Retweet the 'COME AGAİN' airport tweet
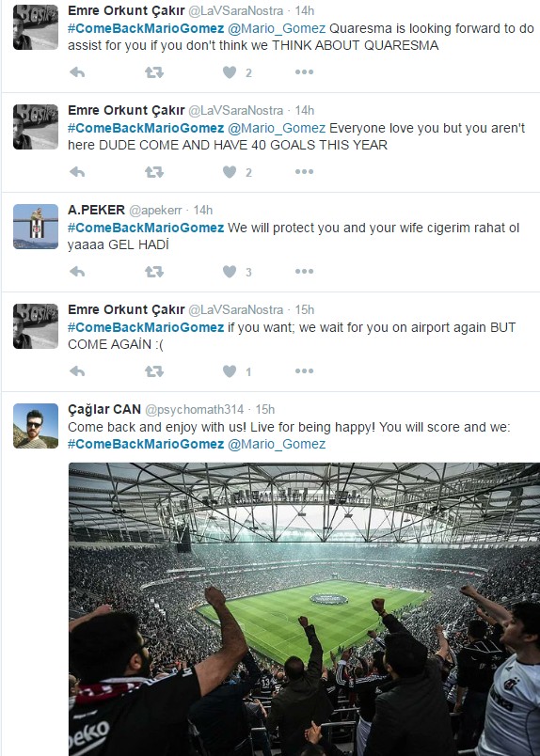 pyautogui.click(x=154, y=371)
